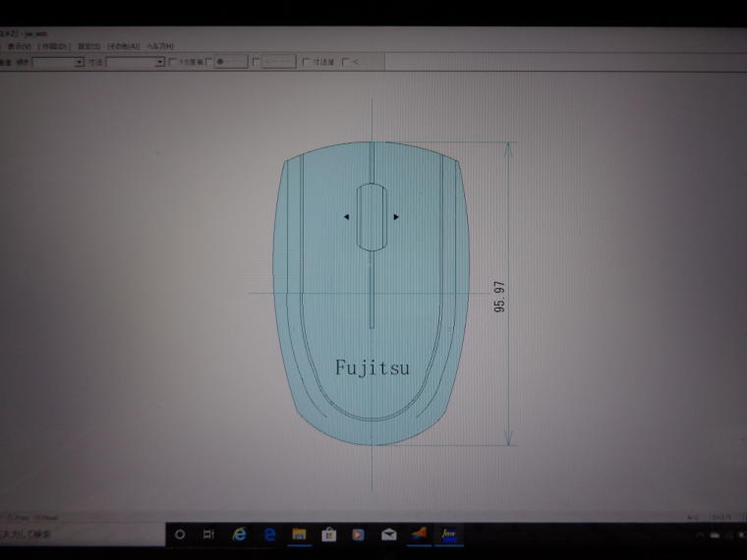This screenshot has height=560, width=747.
Task: Open the media player taskbar icon
Action: [358, 534]
